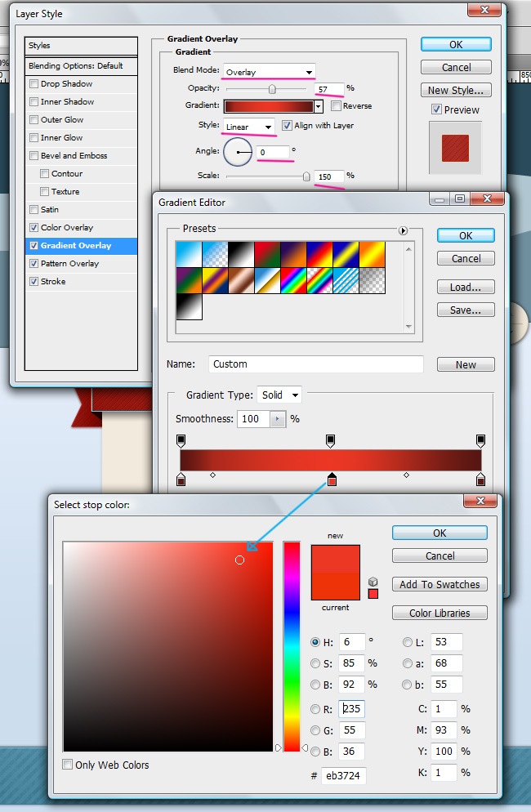The image size is (531, 812).
Task: Open the Gradient Type Solid dropdown
Action: coord(279,395)
